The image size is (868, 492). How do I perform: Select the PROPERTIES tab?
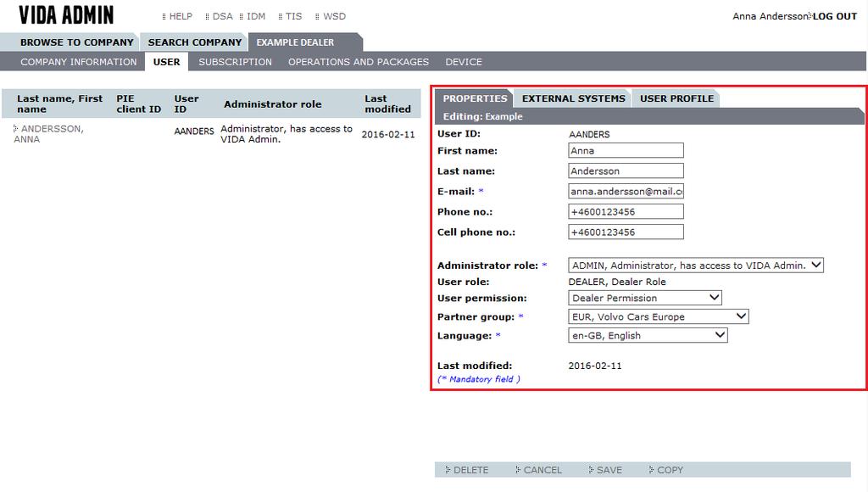[x=475, y=98]
